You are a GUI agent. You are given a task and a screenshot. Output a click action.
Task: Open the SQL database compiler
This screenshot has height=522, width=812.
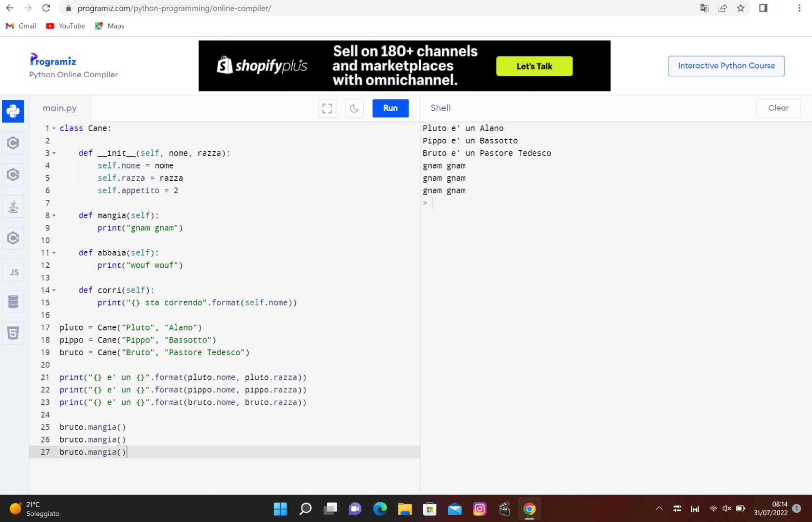(x=13, y=301)
